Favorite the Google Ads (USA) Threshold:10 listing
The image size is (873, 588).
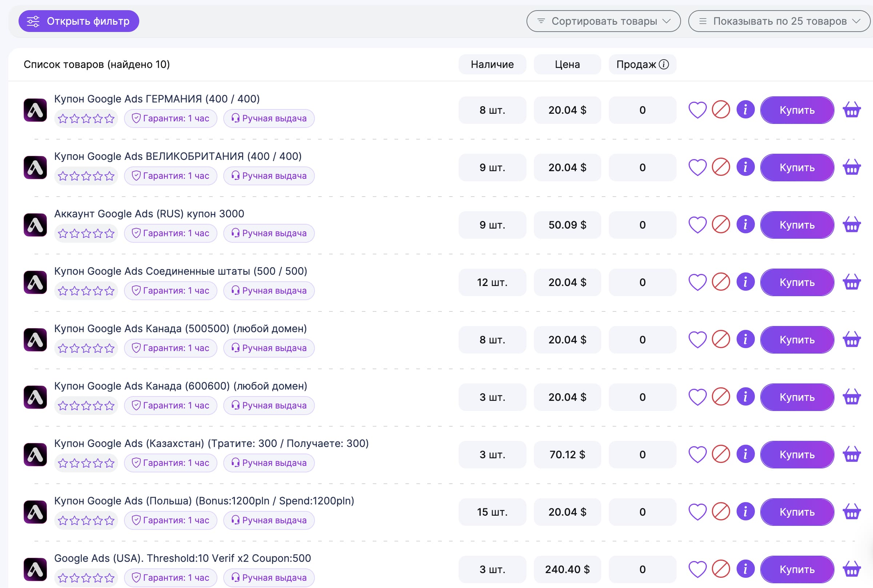[697, 569]
